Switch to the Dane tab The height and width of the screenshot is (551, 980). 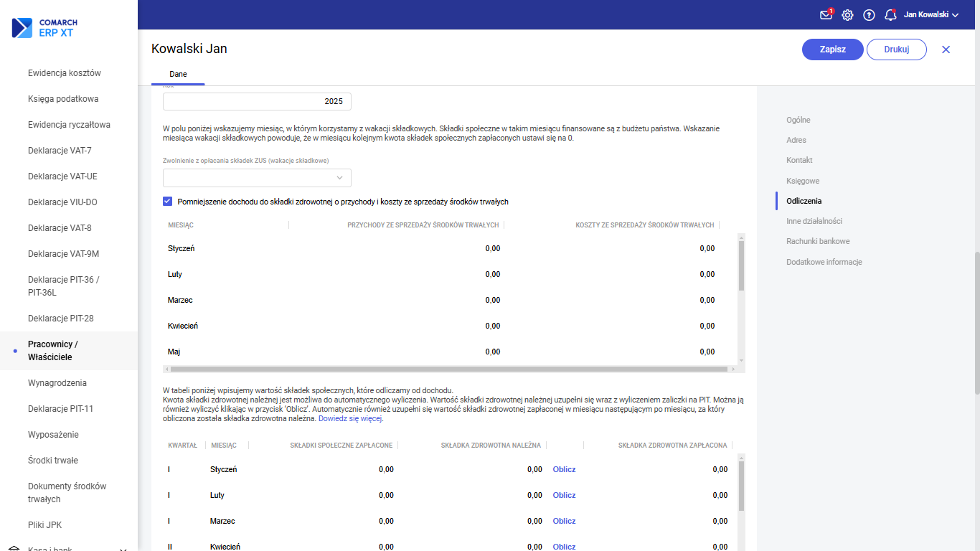(178, 74)
